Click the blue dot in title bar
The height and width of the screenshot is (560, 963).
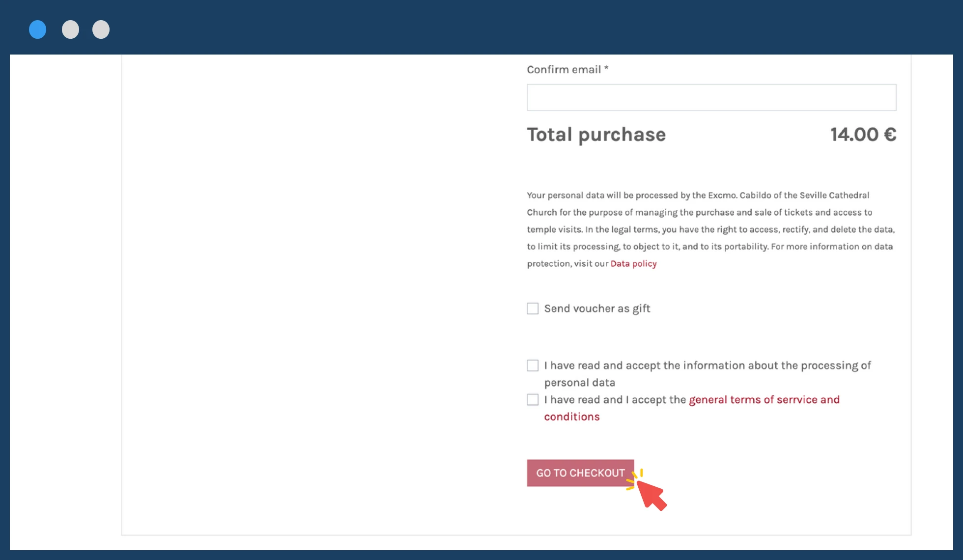pos(37,29)
